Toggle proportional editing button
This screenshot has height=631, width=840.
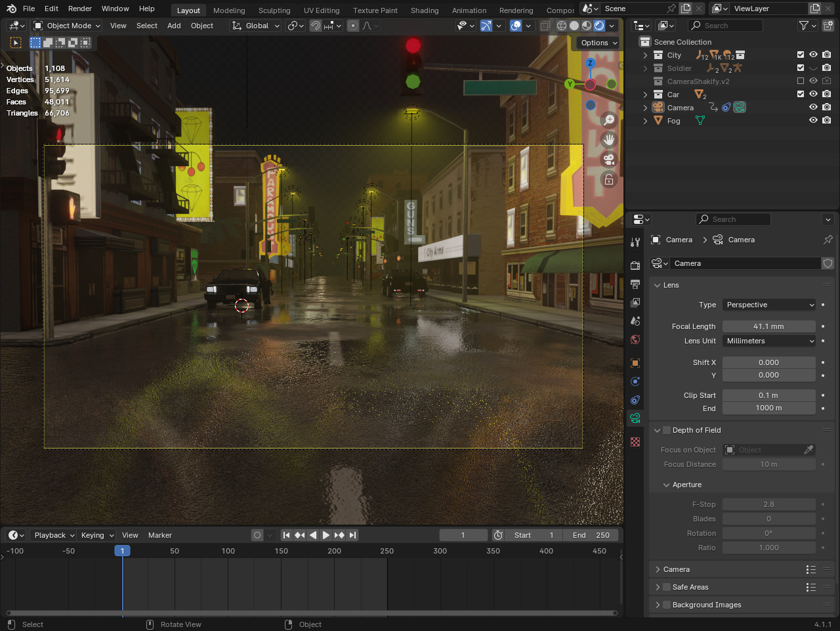(353, 26)
